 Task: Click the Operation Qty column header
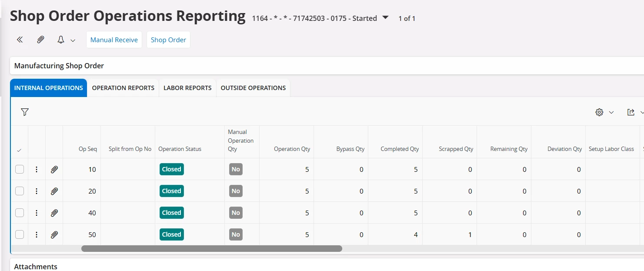coord(287,142)
